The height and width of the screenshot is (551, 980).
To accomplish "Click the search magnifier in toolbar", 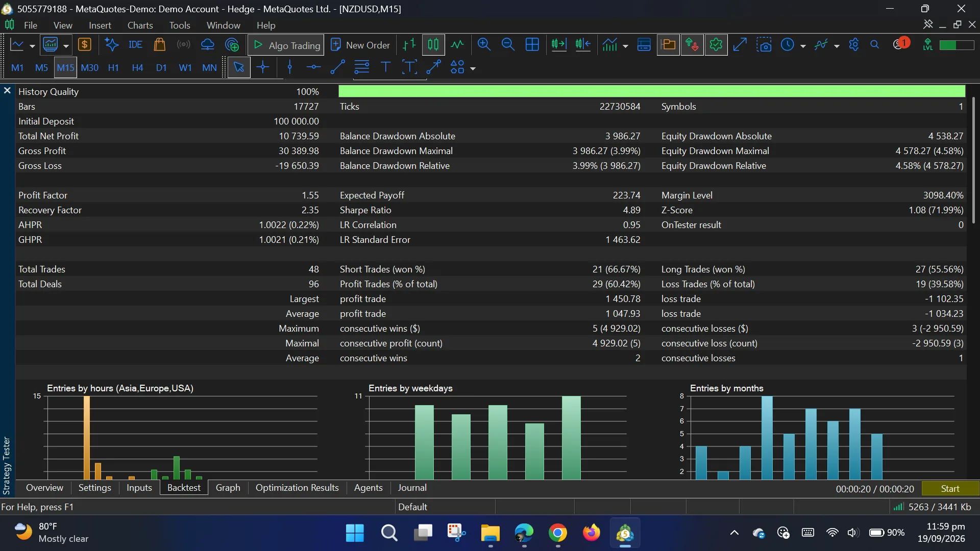I will pyautogui.click(x=874, y=45).
